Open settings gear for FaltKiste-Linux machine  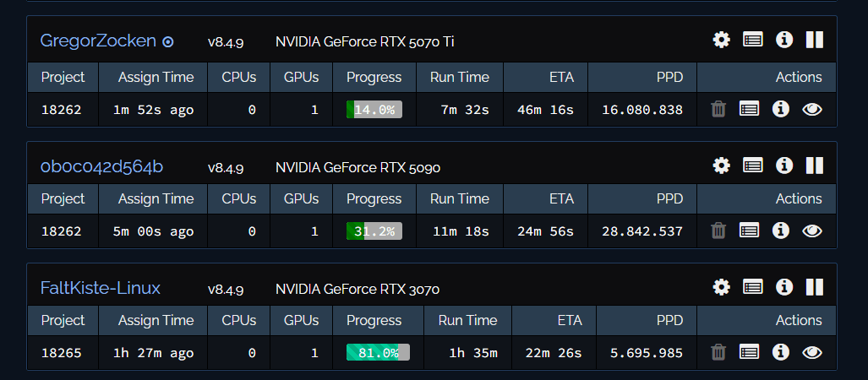point(721,287)
